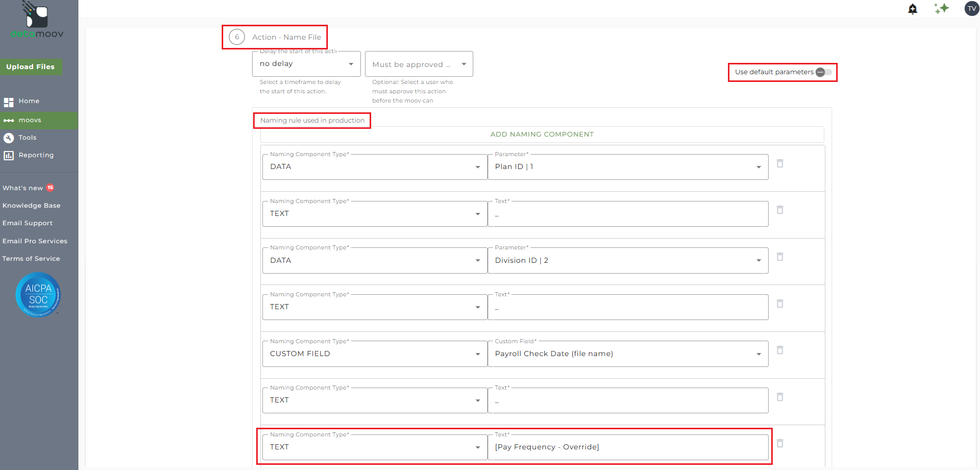Click the Pay Frequency Override text field
Image resolution: width=980 pixels, height=470 pixels.
tap(627, 447)
